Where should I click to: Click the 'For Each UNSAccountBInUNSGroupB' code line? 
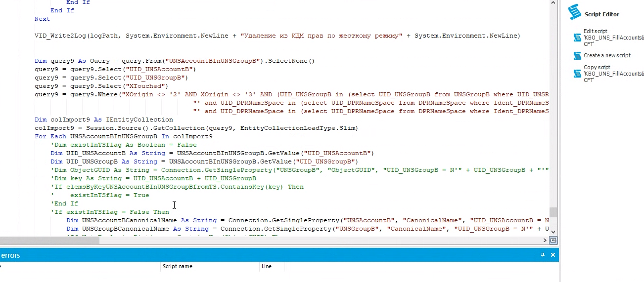pos(124,136)
